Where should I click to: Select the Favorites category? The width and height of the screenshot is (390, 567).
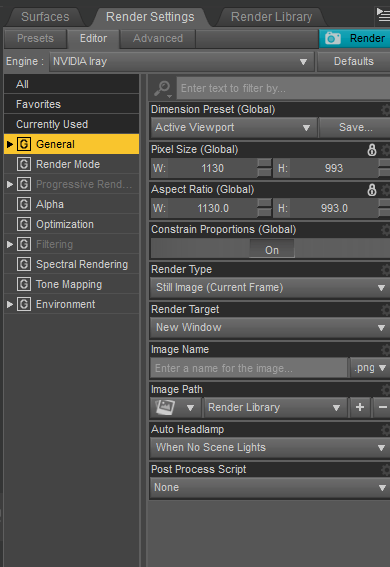[72, 104]
